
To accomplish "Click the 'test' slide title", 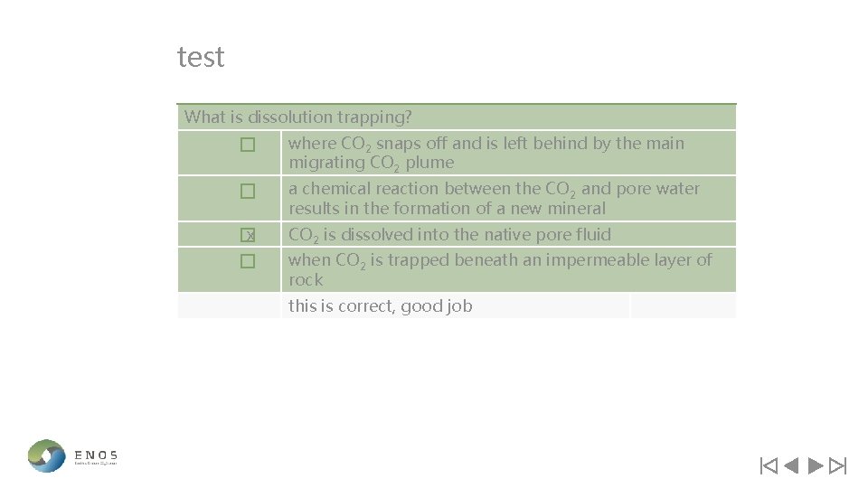I will pos(201,58).
